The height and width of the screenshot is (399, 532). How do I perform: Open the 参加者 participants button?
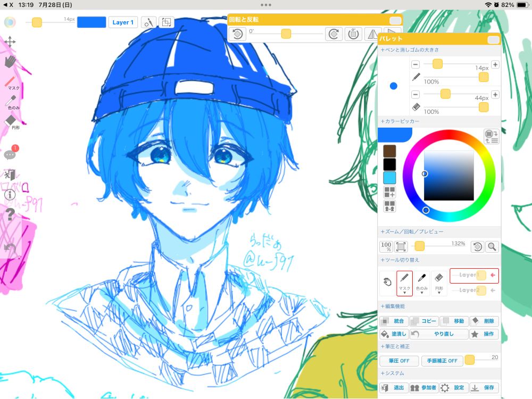pos(424,387)
